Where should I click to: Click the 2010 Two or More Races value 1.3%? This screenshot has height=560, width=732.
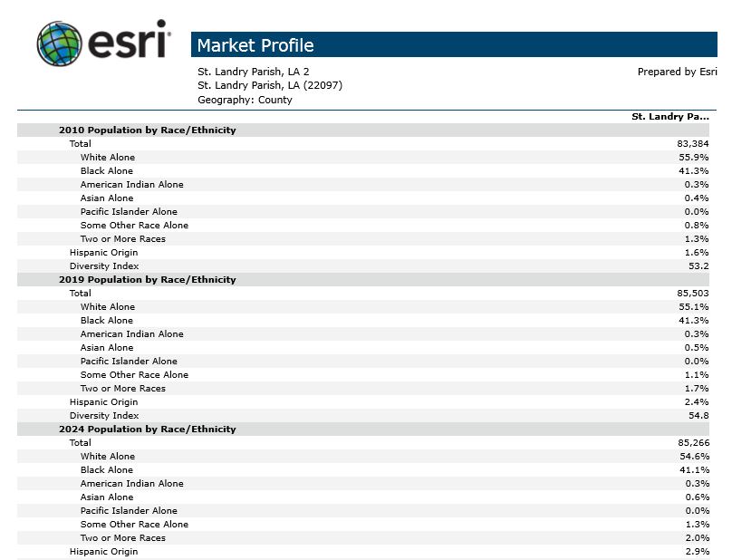point(697,238)
